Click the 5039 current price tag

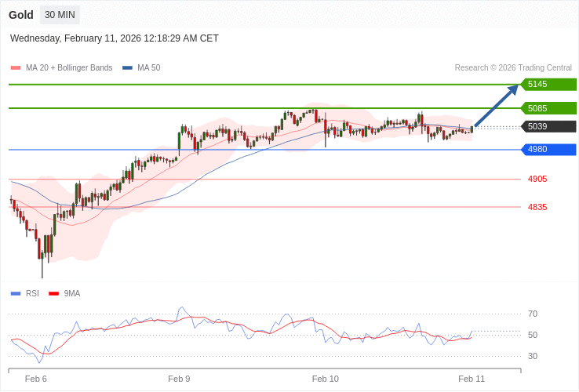pos(548,126)
